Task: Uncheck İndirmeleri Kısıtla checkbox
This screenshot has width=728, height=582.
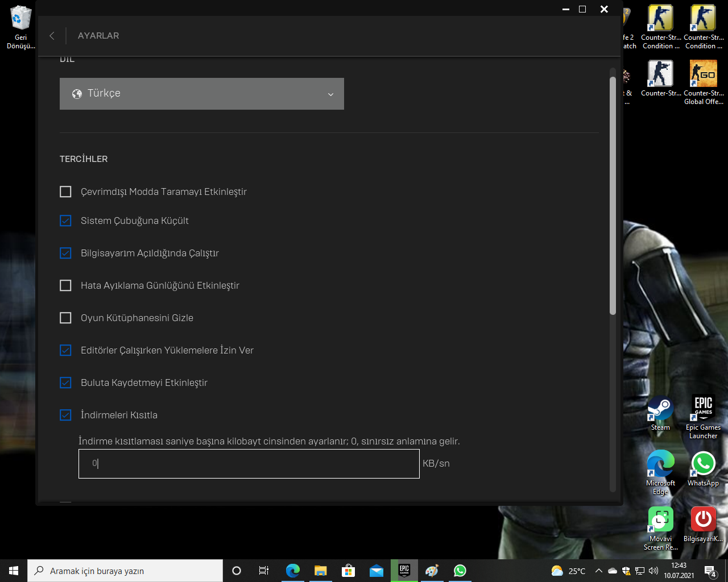Action: 66,415
